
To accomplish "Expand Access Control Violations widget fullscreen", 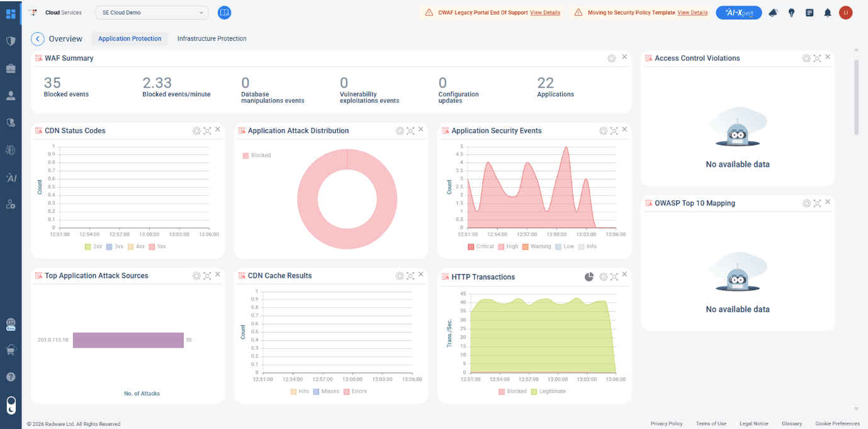I will pos(817,58).
